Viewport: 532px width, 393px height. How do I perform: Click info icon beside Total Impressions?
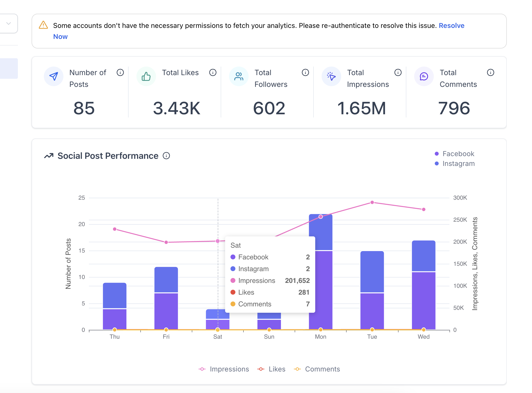click(398, 72)
